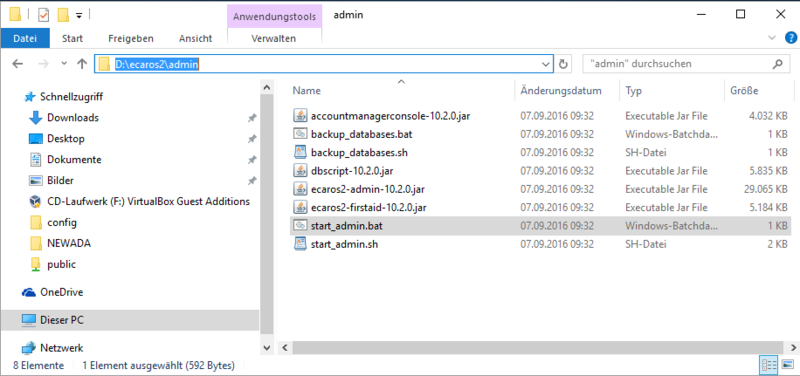
Task: Go back to previous folder
Action: click(17, 64)
